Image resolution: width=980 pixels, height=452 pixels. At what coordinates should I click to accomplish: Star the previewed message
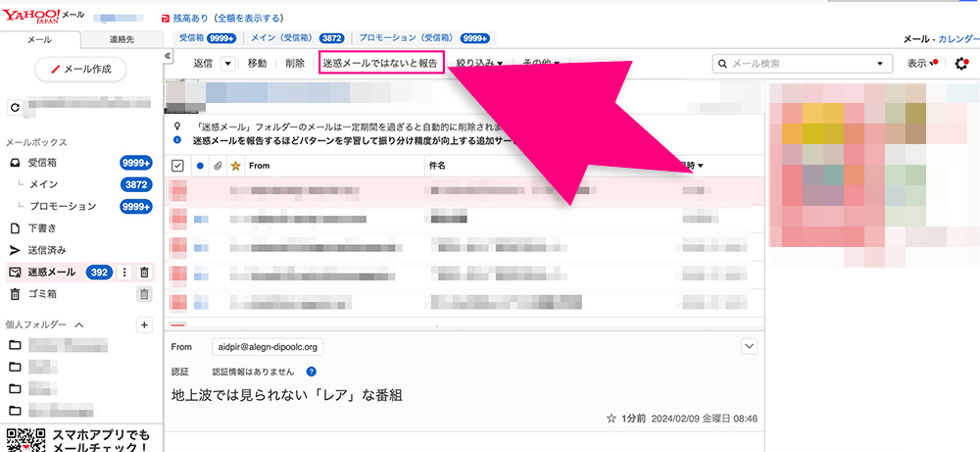pyautogui.click(x=612, y=419)
